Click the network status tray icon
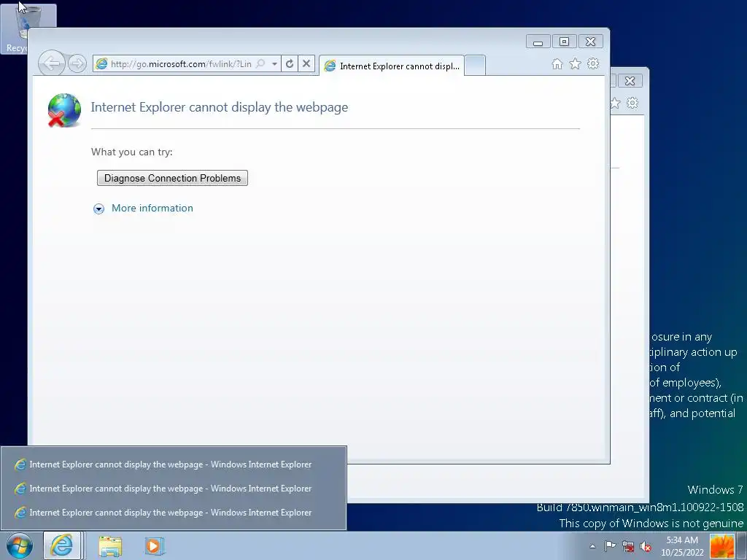The height and width of the screenshot is (560, 747). 628,546
